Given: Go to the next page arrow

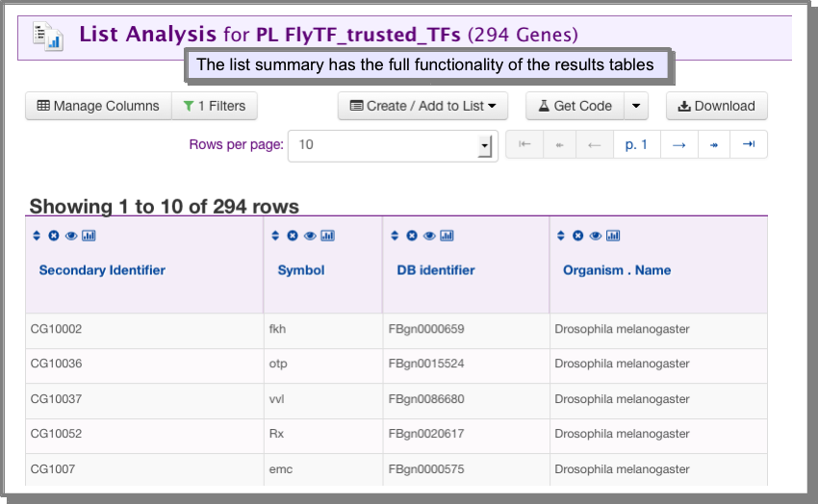Looking at the screenshot, I should [678, 145].
